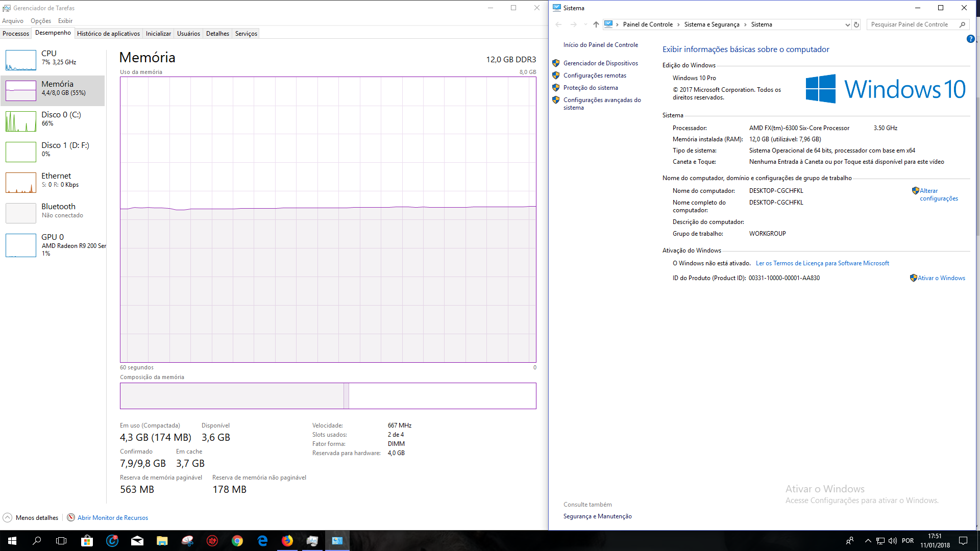Go up one level in Control Panel
The height and width of the screenshot is (551, 980).
click(596, 24)
